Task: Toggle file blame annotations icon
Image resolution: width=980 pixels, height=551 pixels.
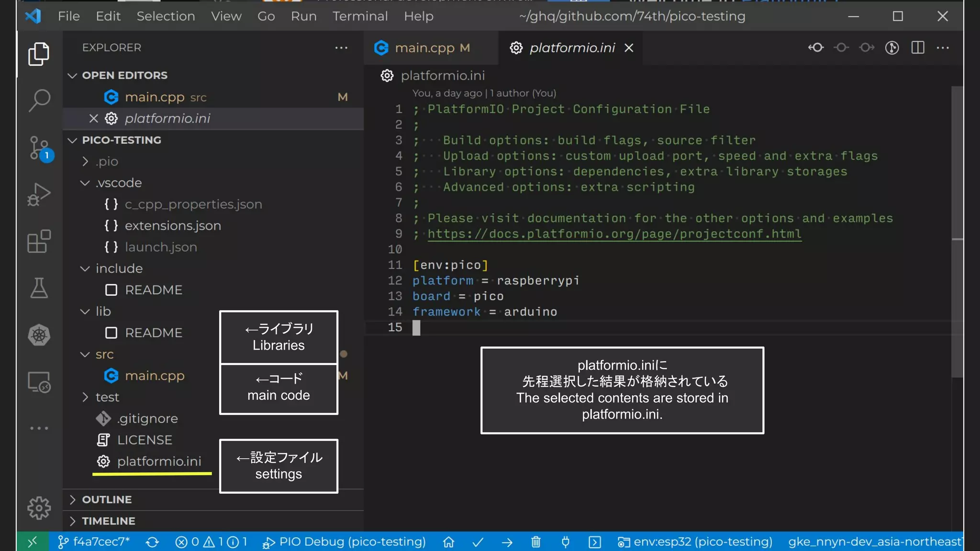Action: pyautogui.click(x=892, y=48)
